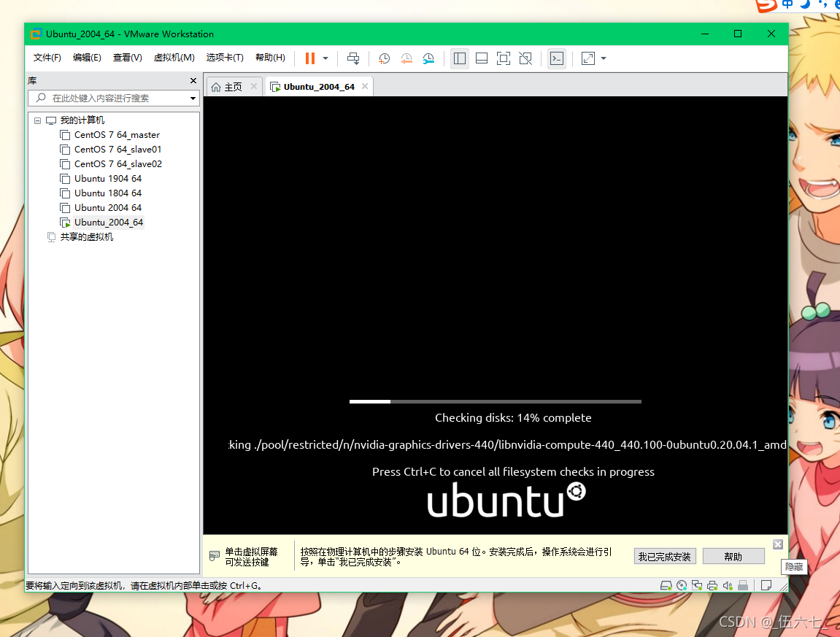Open the snapshot manager icon
840x637 pixels.
point(428,58)
